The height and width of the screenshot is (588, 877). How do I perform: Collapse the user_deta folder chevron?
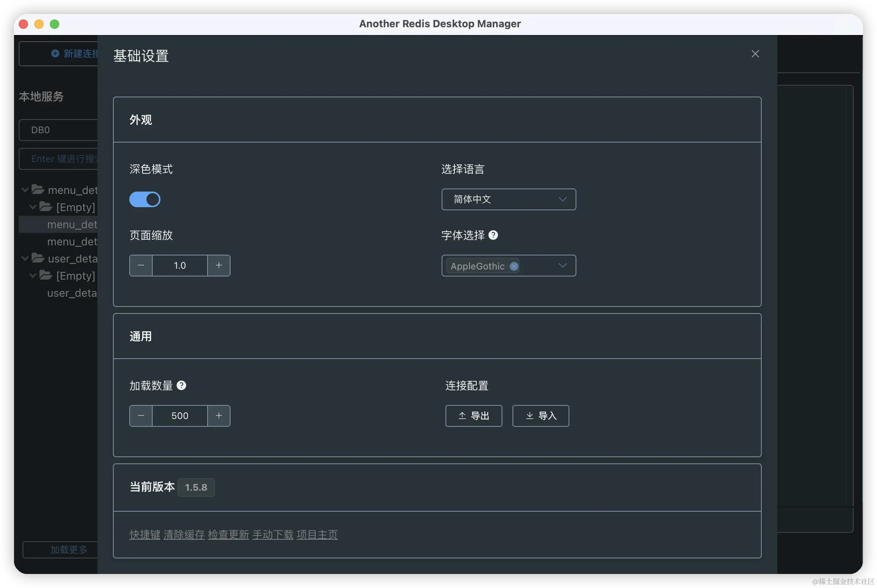pyautogui.click(x=25, y=259)
